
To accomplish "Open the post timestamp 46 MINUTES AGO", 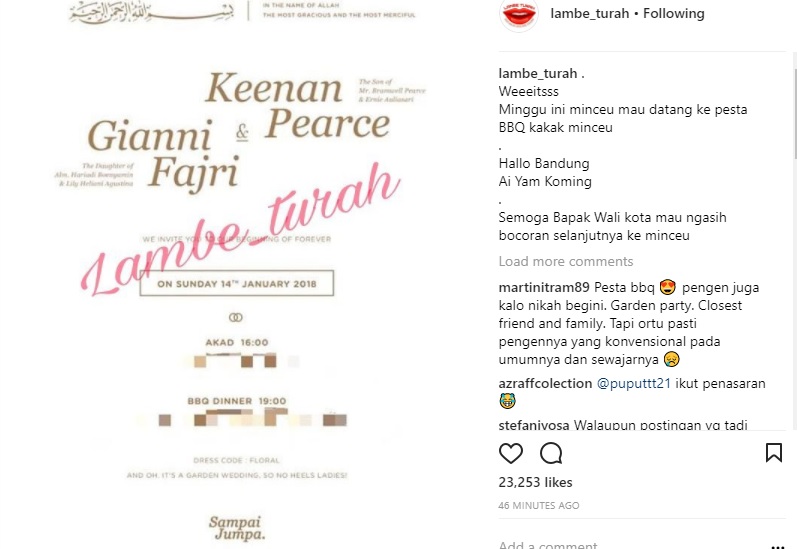I will click(x=539, y=505).
